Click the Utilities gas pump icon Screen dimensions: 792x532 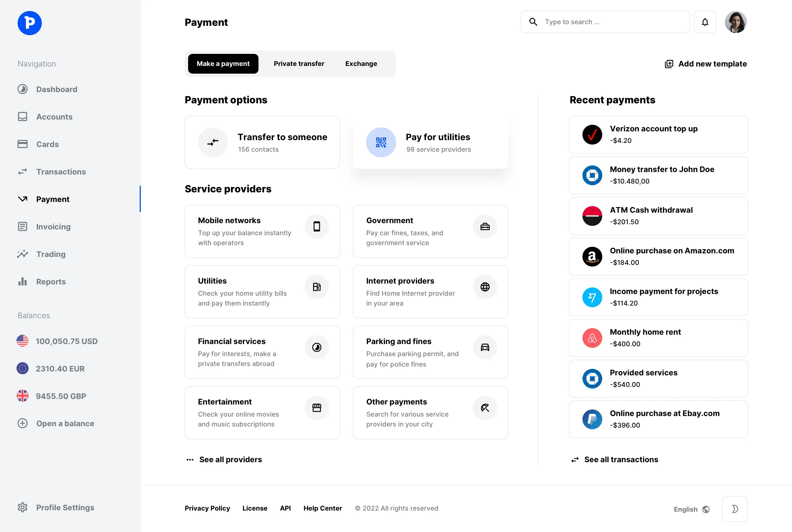point(317,287)
